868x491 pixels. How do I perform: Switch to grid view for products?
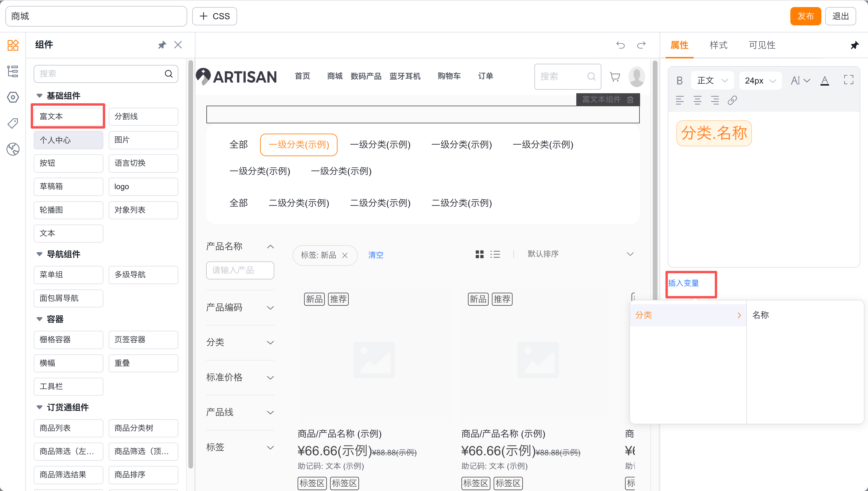click(479, 254)
